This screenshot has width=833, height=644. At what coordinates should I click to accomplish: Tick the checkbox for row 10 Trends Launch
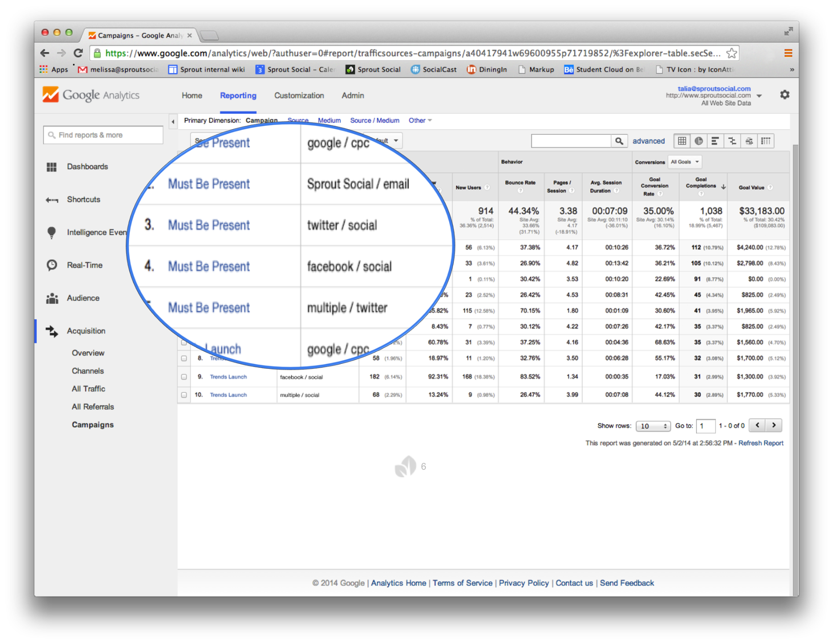(x=184, y=395)
